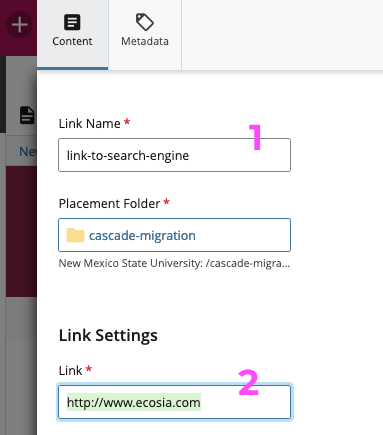The height and width of the screenshot is (435, 383).
Task: Click the cascade-migration folder link
Action: tap(142, 236)
